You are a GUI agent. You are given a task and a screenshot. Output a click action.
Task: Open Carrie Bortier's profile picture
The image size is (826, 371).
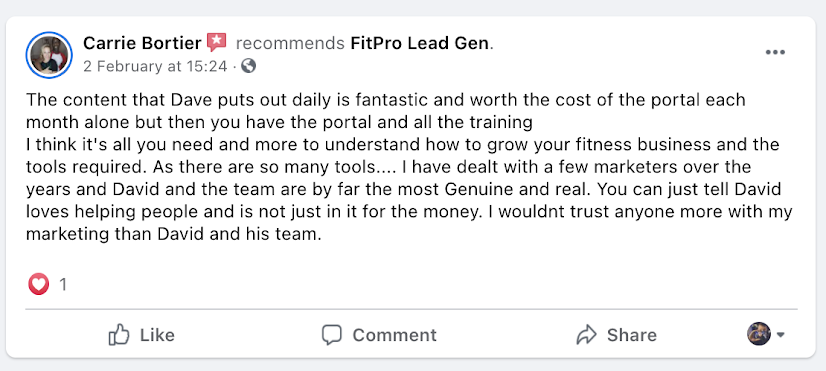49,55
